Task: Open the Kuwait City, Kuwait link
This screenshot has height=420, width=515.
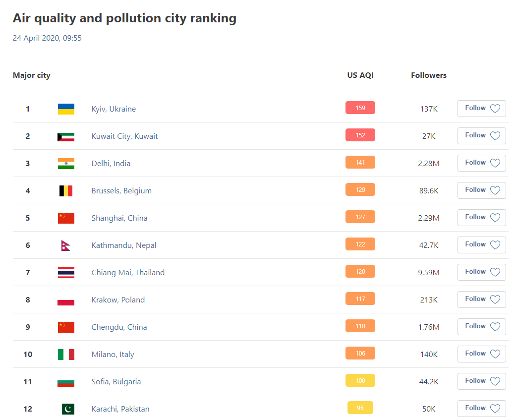Action: point(124,136)
